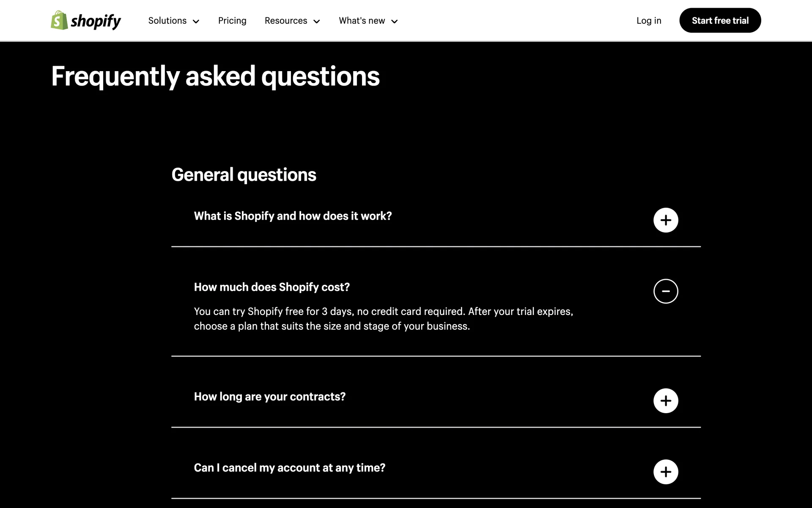
Task: Open the Resources menu
Action: click(286, 21)
